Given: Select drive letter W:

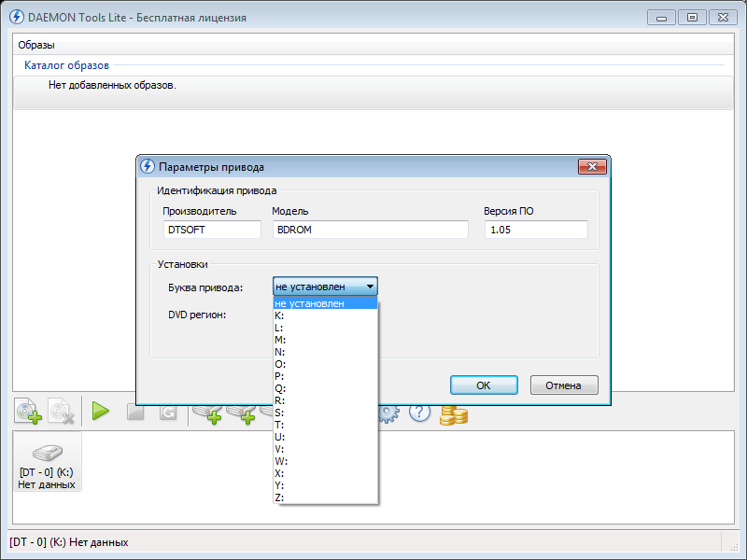Looking at the screenshot, I should (325, 461).
